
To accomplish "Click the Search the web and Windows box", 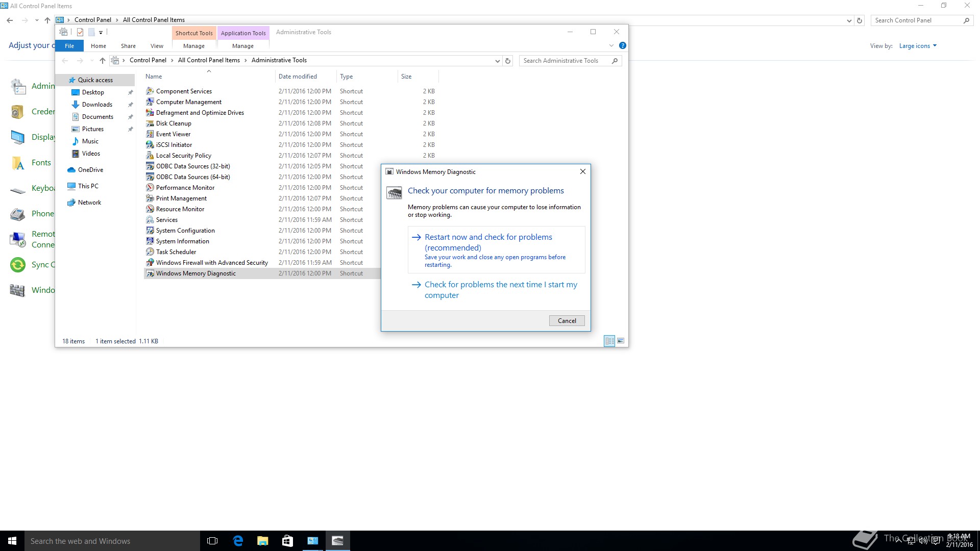I will coord(112,541).
